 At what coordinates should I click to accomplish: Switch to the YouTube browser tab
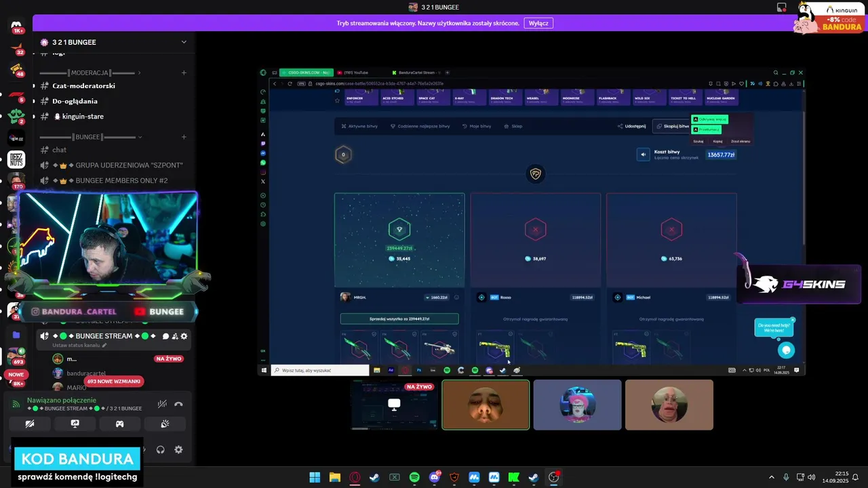[355, 73]
